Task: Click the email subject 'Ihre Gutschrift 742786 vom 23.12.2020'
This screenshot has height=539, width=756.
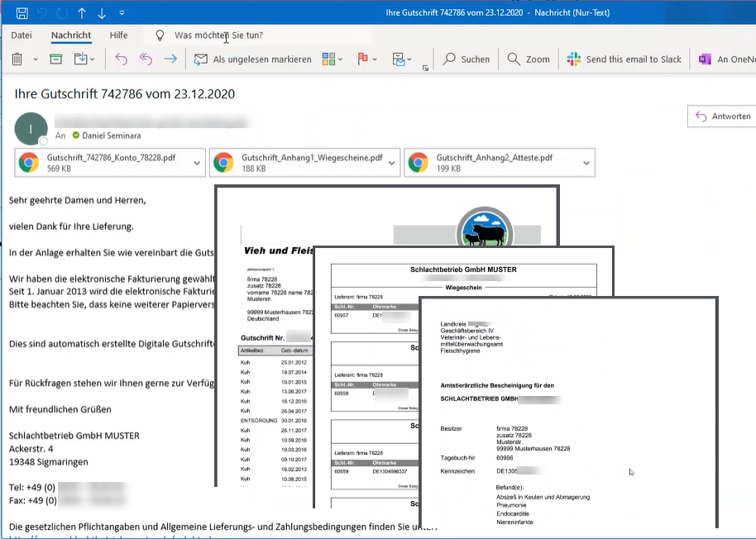Action: [x=124, y=93]
